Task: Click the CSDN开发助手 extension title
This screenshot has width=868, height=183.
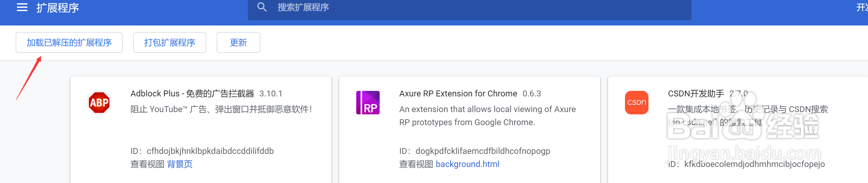Action: [695, 93]
